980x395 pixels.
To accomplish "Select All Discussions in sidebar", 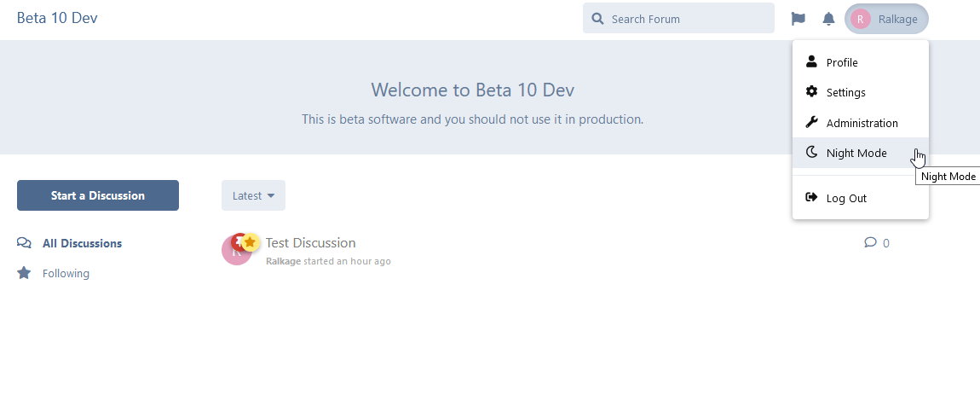I will pos(82,243).
